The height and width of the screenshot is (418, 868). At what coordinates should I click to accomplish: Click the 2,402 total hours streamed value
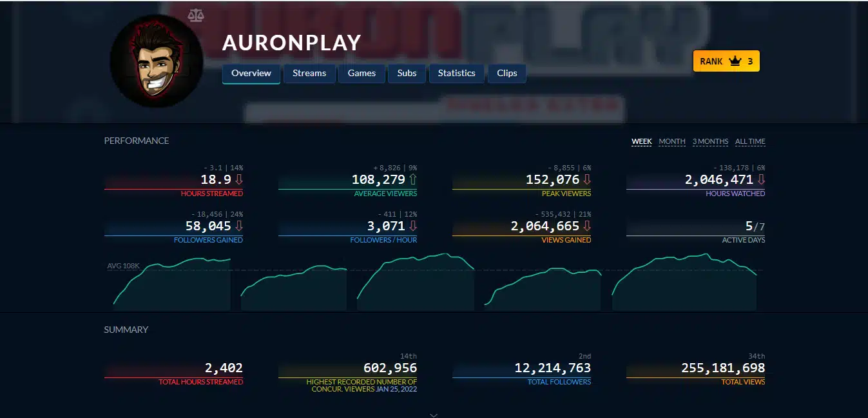pyautogui.click(x=224, y=368)
